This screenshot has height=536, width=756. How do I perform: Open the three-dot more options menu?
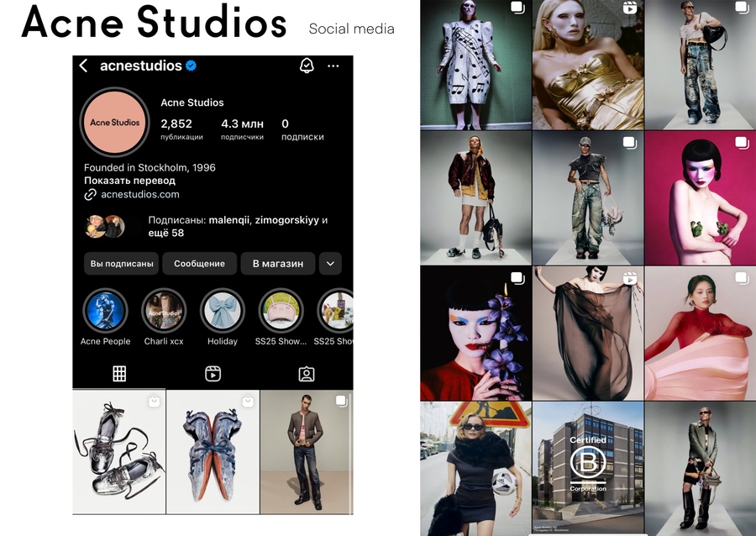[333, 66]
